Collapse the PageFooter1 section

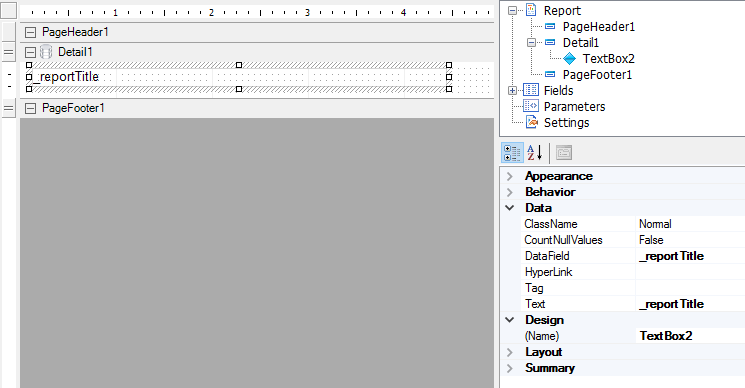pos(30,108)
